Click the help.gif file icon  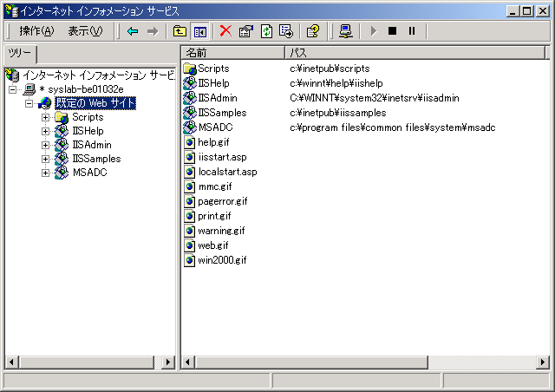(190, 142)
